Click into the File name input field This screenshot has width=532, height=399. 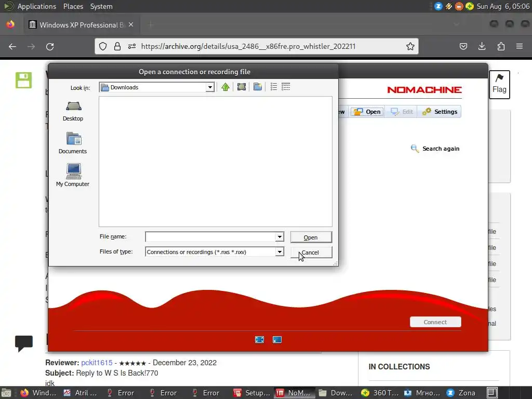[x=210, y=237]
